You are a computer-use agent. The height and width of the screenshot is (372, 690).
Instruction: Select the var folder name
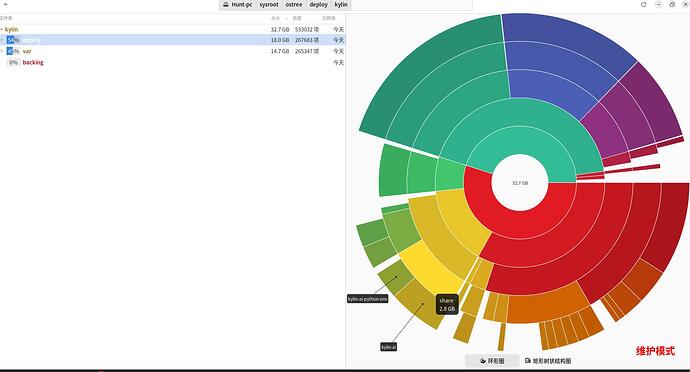pos(27,51)
